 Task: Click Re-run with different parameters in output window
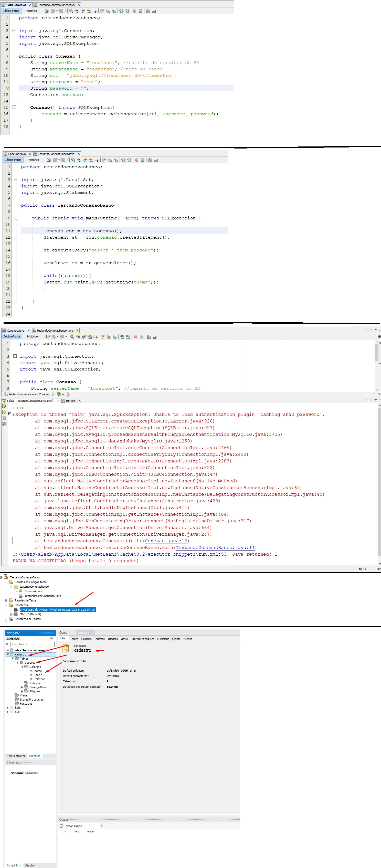(x=4, y=412)
